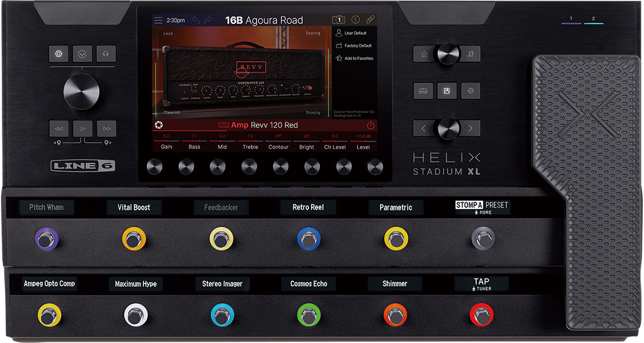Push the hardware Save floppy-disk button

click(x=447, y=91)
